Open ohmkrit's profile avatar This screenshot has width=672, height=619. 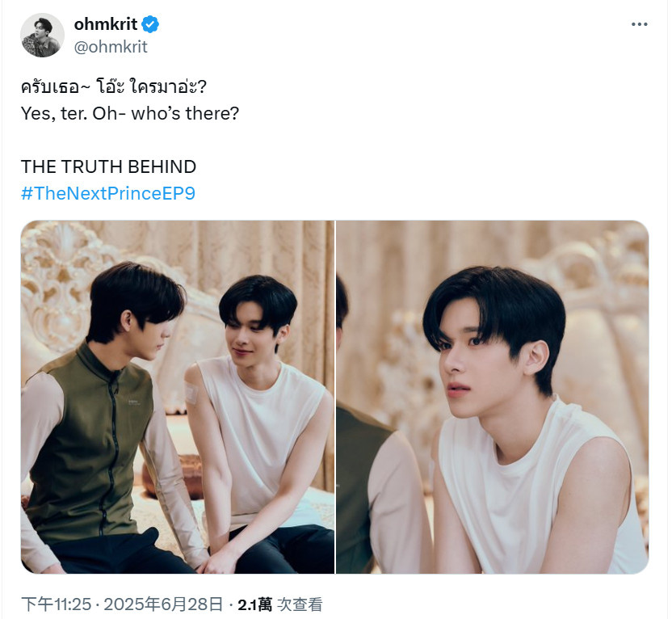tap(43, 35)
